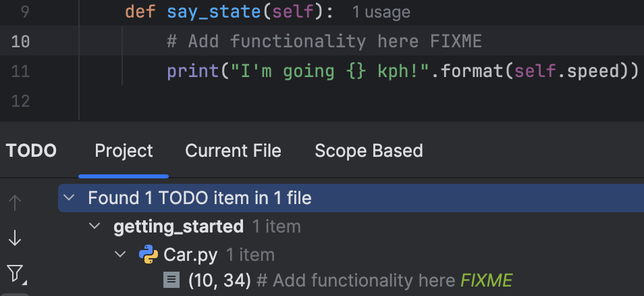Click the TODO tool window title
The width and height of the screenshot is (644, 296).
pyautogui.click(x=31, y=150)
